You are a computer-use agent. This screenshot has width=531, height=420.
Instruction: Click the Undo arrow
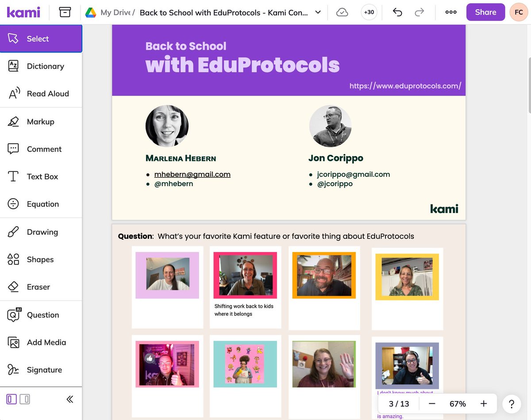[x=397, y=12]
